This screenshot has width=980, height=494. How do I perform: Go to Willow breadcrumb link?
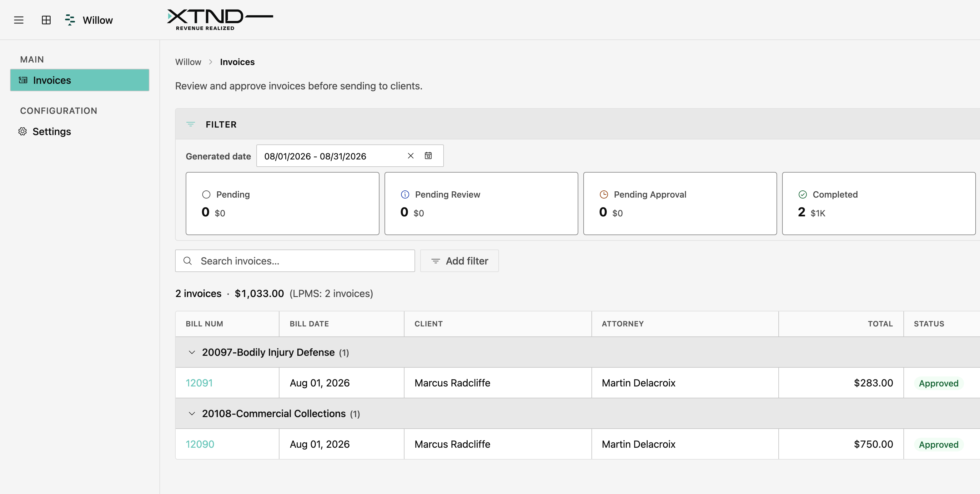[188, 62]
